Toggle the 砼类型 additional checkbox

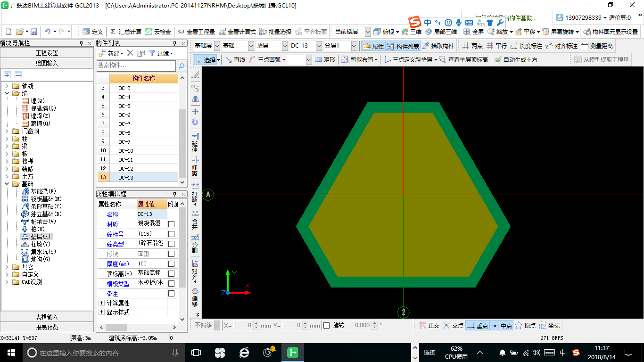click(x=172, y=244)
